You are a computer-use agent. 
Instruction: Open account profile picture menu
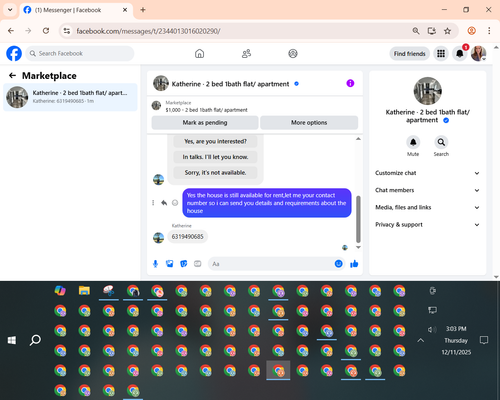(x=478, y=53)
